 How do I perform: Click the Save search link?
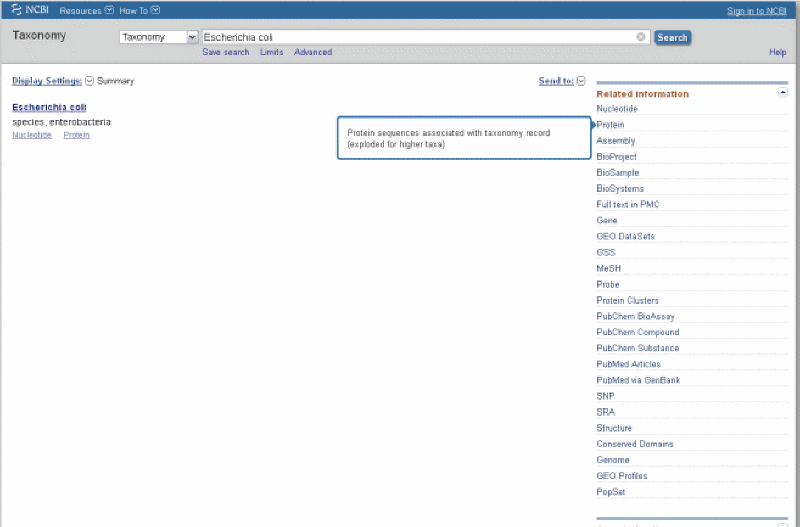pyautogui.click(x=226, y=52)
